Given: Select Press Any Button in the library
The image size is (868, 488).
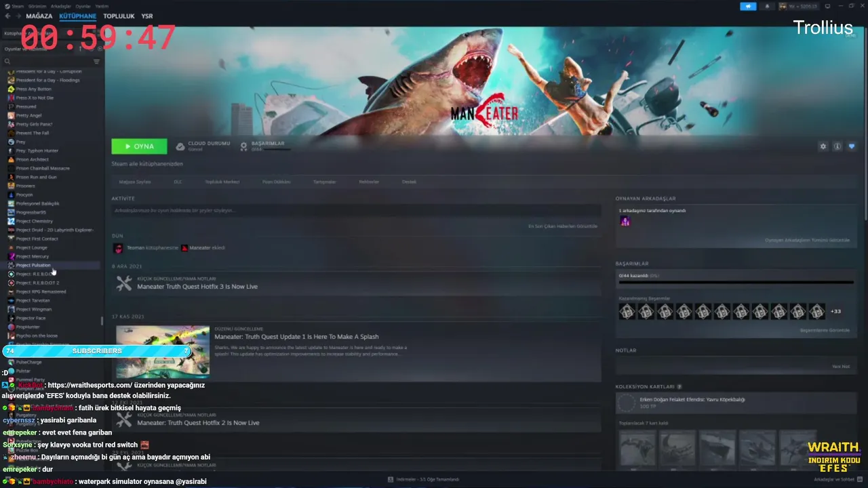Looking at the screenshot, I should tap(33, 89).
